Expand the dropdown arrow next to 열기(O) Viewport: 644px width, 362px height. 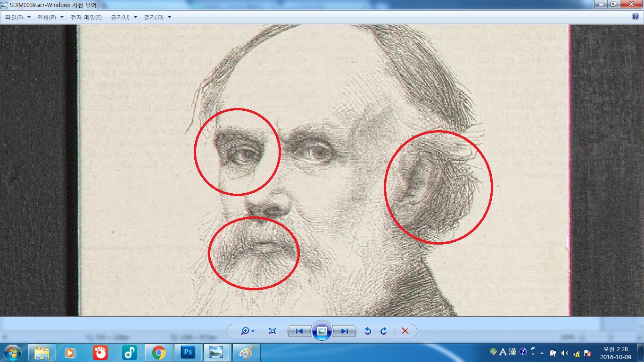click(170, 17)
